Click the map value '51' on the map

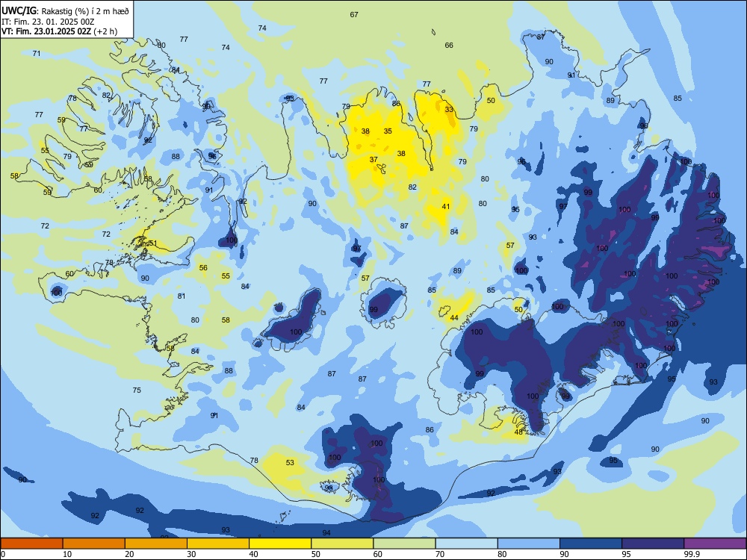click(152, 243)
